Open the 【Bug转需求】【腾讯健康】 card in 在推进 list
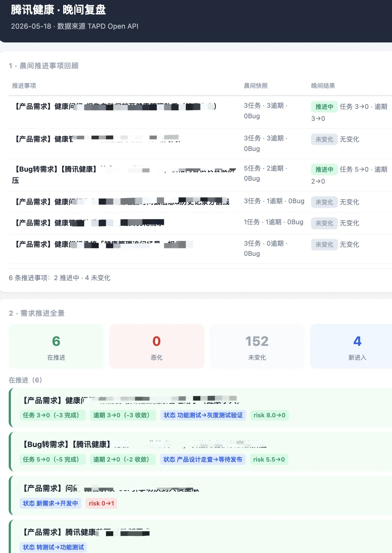This screenshot has width=392, height=553. click(x=201, y=452)
